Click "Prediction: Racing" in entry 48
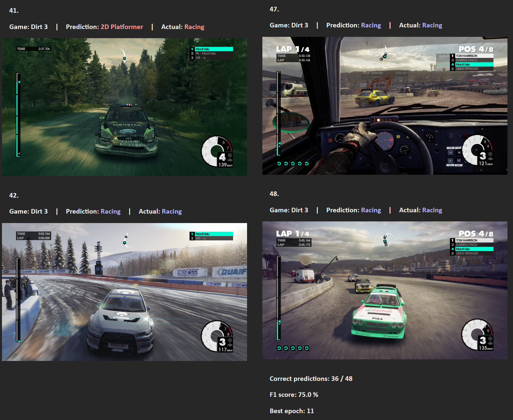 354,210
